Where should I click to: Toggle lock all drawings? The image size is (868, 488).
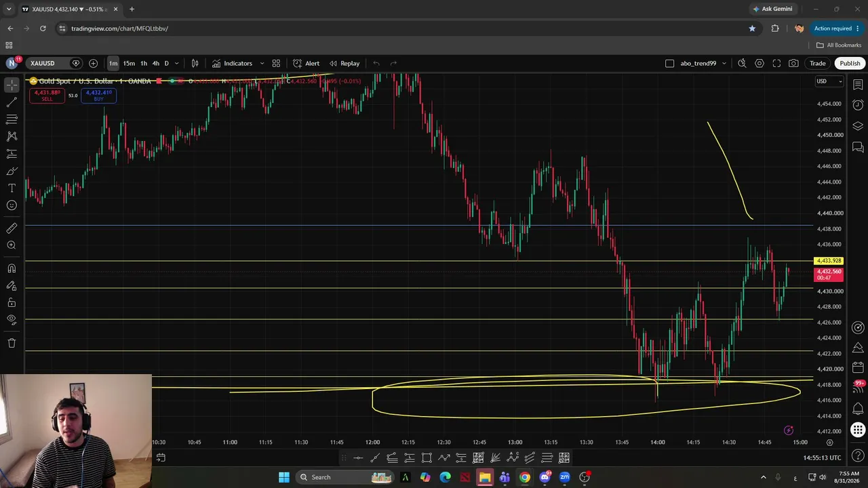click(x=12, y=302)
